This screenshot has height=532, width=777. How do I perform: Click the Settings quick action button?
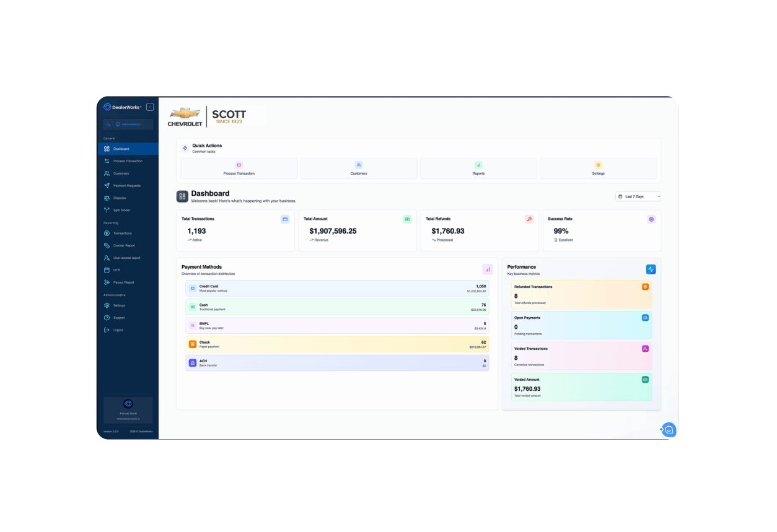[598, 168]
